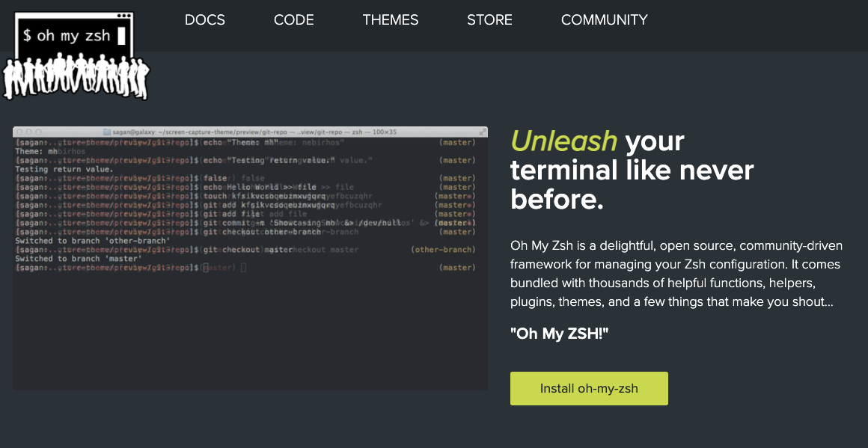The height and width of the screenshot is (448, 868).
Task: Click "Testing return value." output line
Action: 64,169
